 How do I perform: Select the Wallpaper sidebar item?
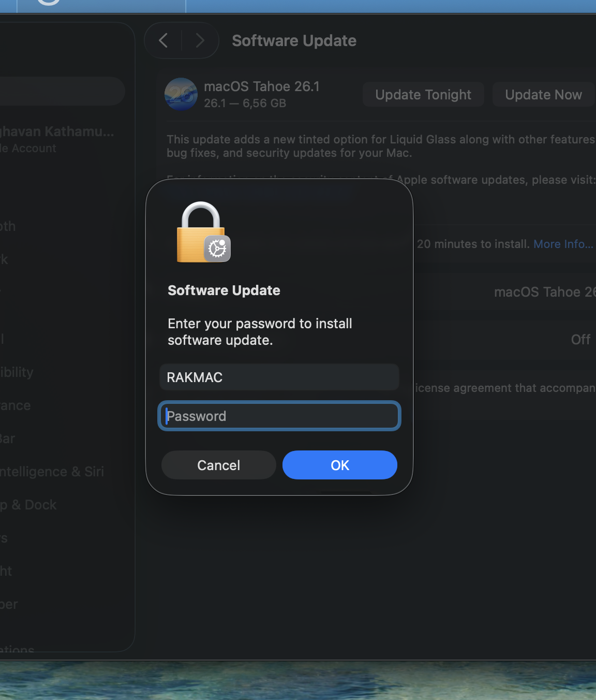pyautogui.click(x=9, y=604)
